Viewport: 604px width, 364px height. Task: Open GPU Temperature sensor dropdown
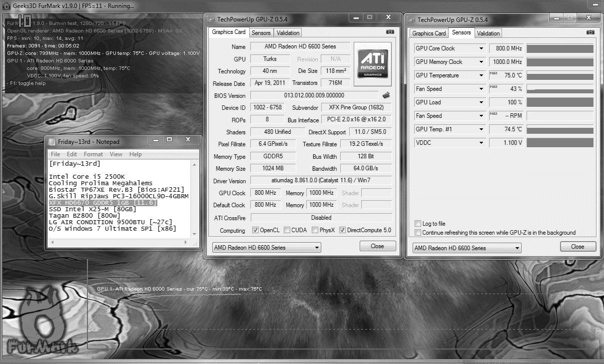point(450,75)
